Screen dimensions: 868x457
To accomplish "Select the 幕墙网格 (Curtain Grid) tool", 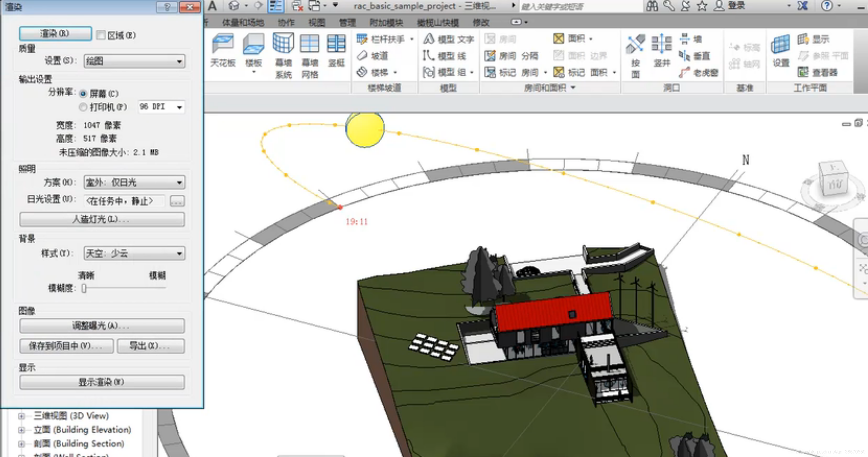I will click(x=309, y=44).
